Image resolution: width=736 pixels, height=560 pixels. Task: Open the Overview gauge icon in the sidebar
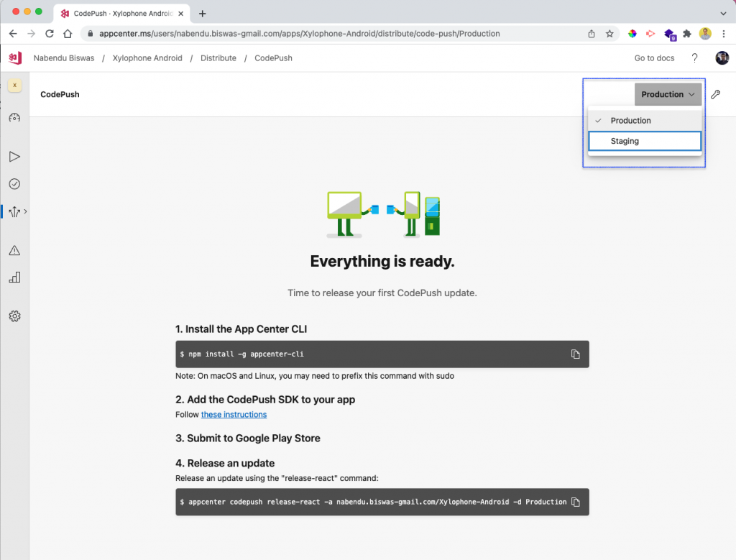click(x=14, y=117)
